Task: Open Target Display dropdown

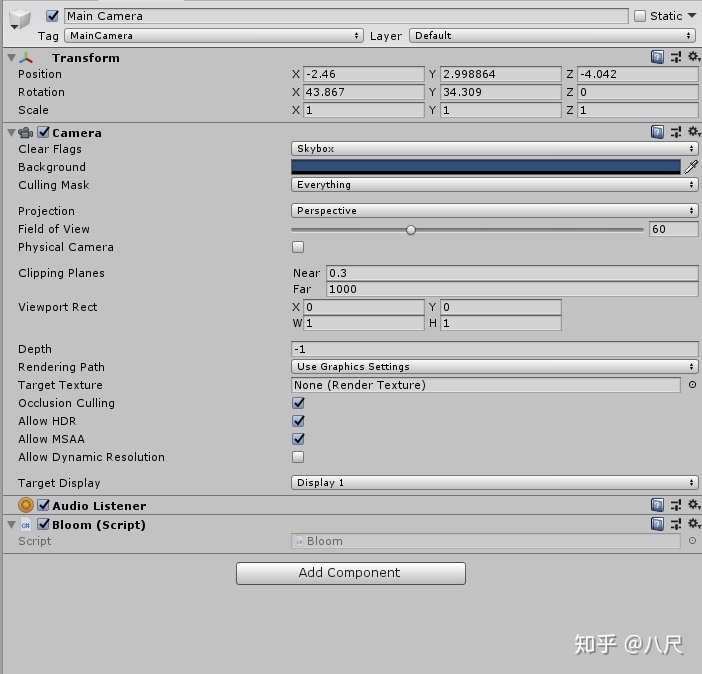Action: pos(494,482)
